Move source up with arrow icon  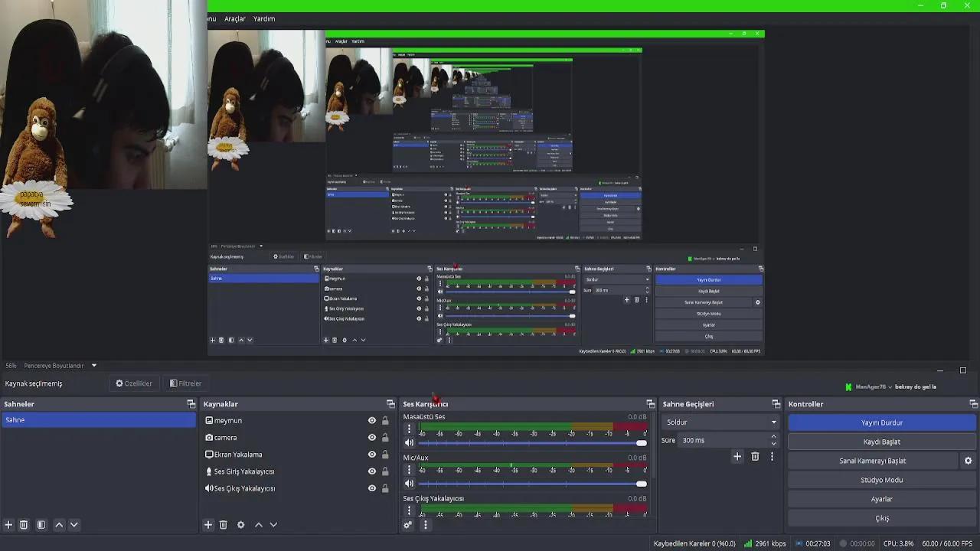tap(258, 525)
